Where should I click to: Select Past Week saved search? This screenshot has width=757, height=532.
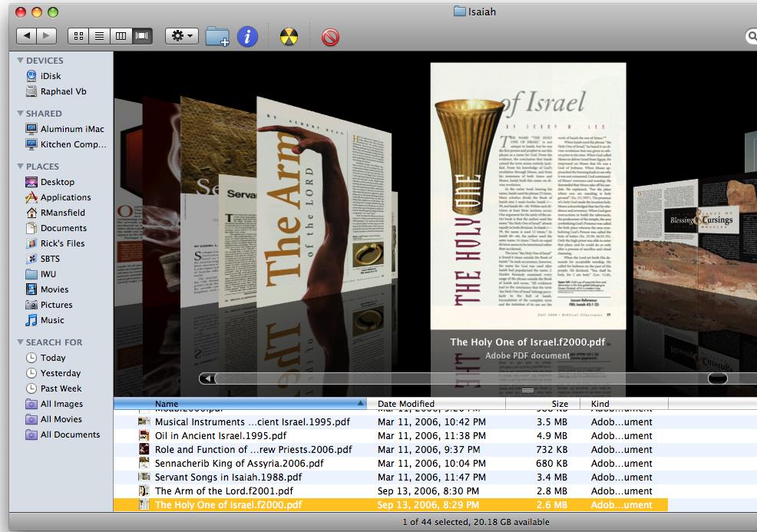[x=61, y=388]
